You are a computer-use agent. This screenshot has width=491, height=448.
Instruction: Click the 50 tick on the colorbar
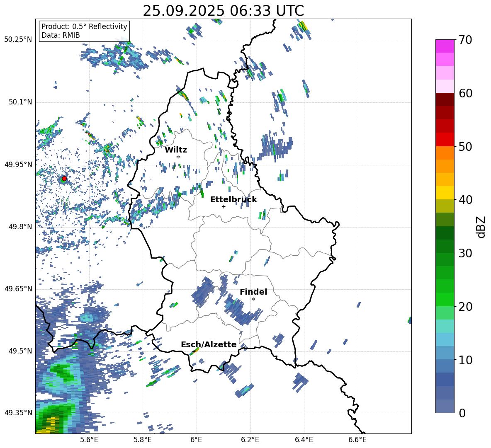click(465, 146)
